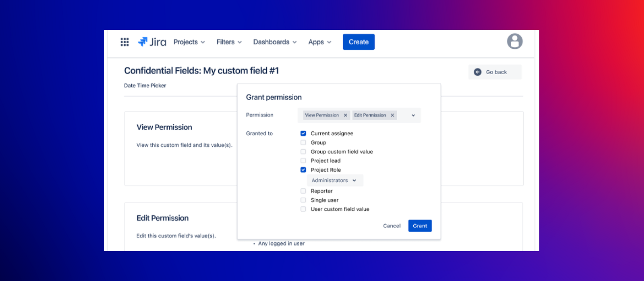The width and height of the screenshot is (644, 281).
Task: Check the Single user checkbox
Action: [x=303, y=200]
